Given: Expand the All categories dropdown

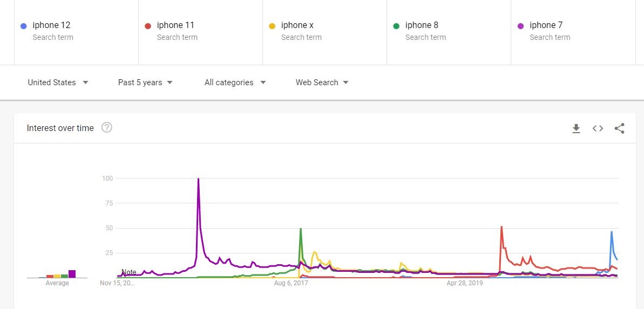Looking at the screenshot, I should [x=235, y=83].
